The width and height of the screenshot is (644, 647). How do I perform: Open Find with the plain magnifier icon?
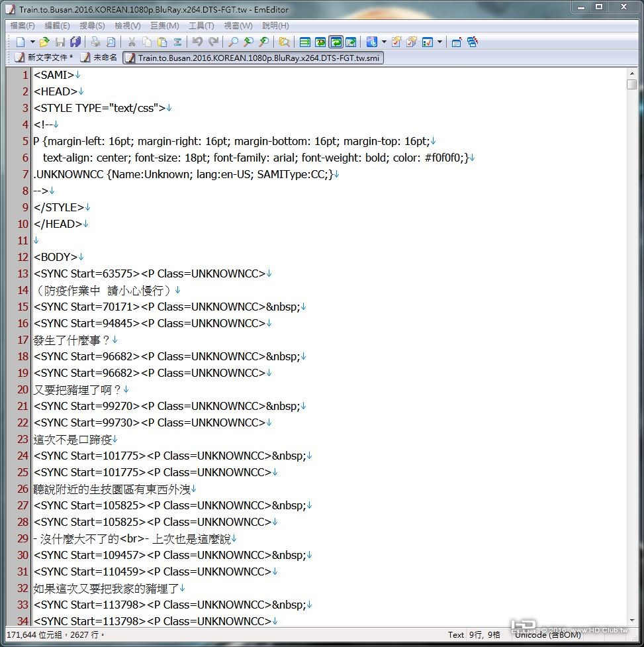click(233, 42)
